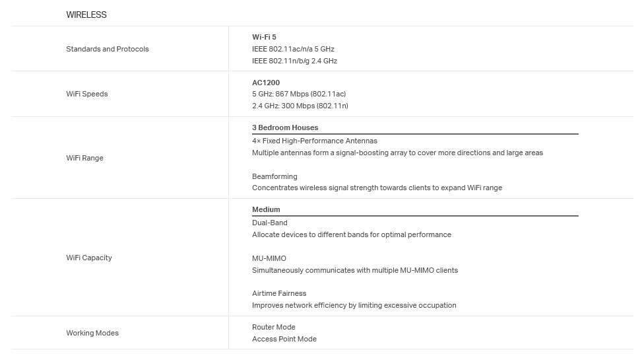Viewport: 644px width, 356px height.
Task: Select the Dual-Band feature title
Action: pos(269,223)
